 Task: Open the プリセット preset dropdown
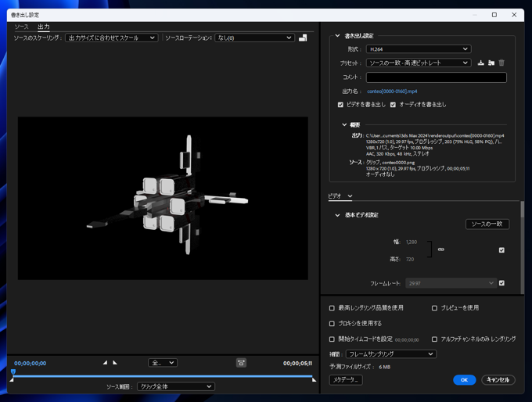419,63
